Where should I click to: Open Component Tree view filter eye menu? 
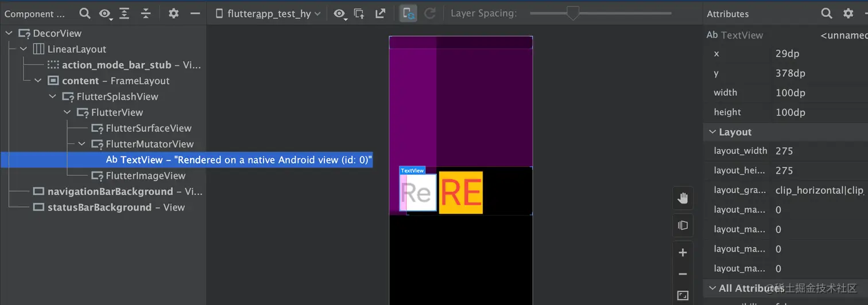104,14
